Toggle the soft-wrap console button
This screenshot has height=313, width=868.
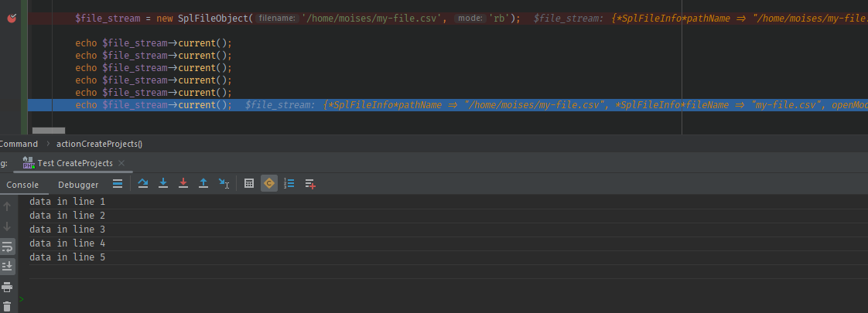pos(7,247)
